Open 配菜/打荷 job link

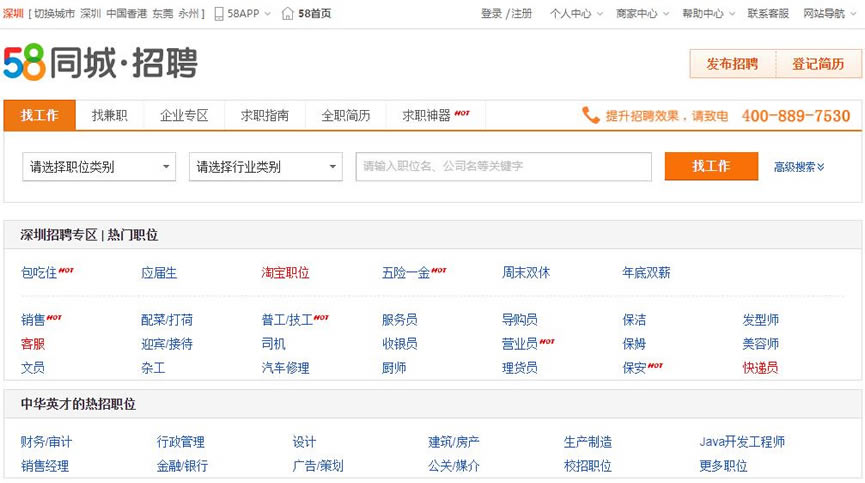click(167, 320)
